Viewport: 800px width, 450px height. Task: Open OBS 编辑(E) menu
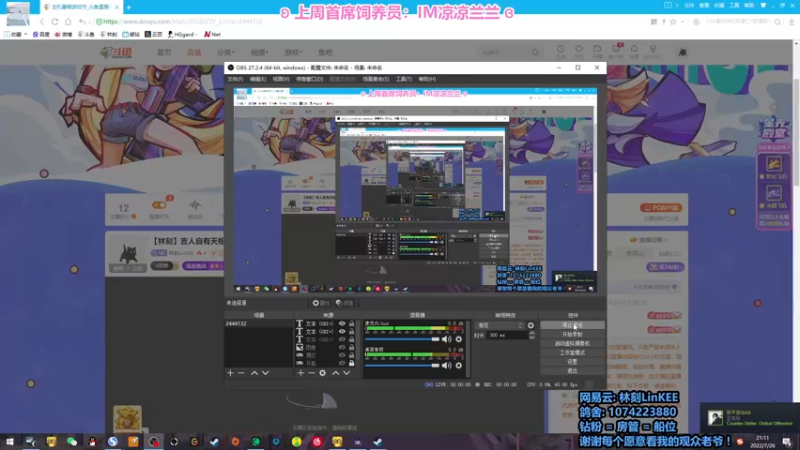(258, 79)
